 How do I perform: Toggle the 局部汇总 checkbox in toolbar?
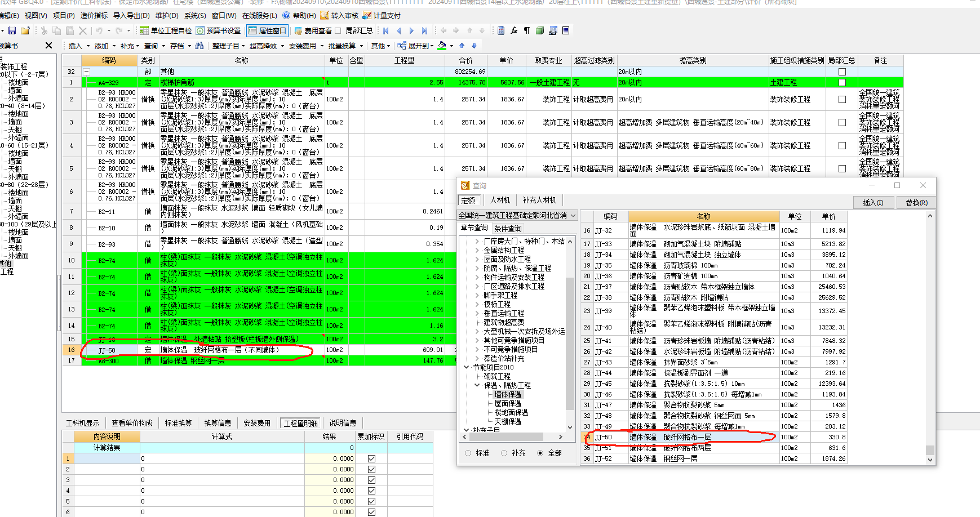[x=338, y=30]
